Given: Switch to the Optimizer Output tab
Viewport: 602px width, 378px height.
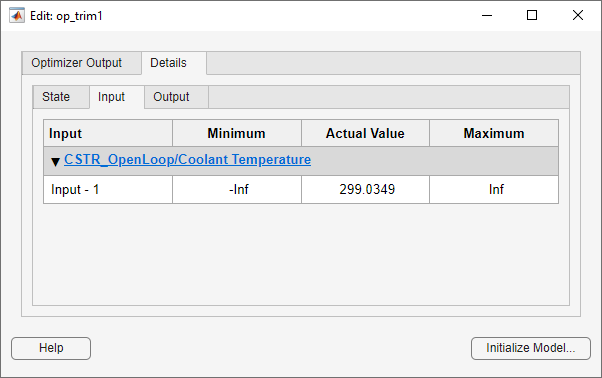Looking at the screenshot, I should click(x=81, y=63).
